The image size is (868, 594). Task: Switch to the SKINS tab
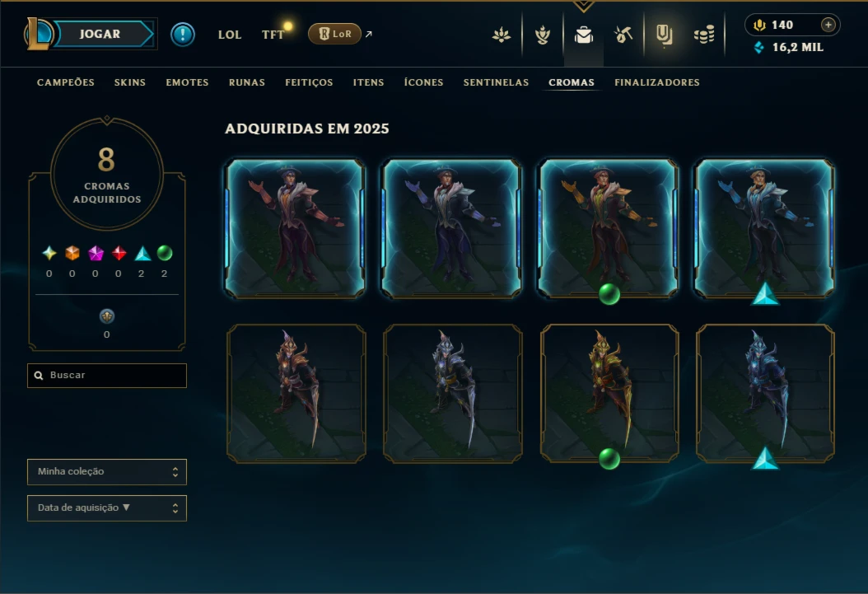[x=130, y=82]
